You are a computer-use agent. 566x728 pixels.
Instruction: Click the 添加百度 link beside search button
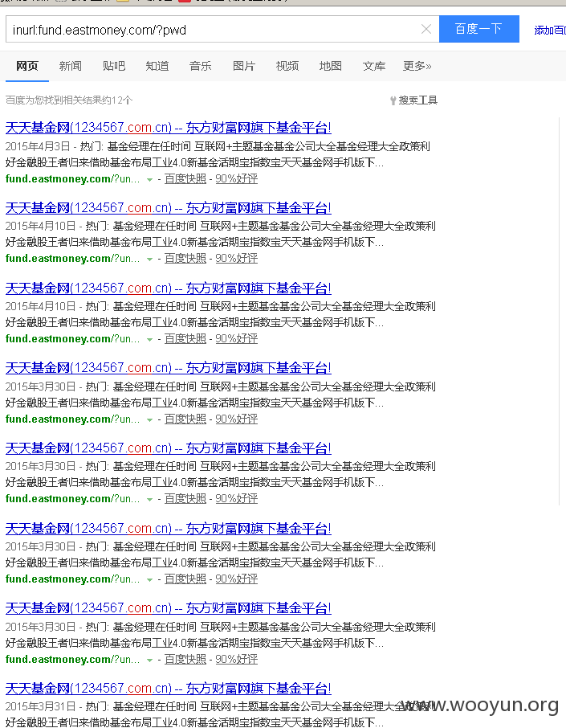(x=550, y=31)
